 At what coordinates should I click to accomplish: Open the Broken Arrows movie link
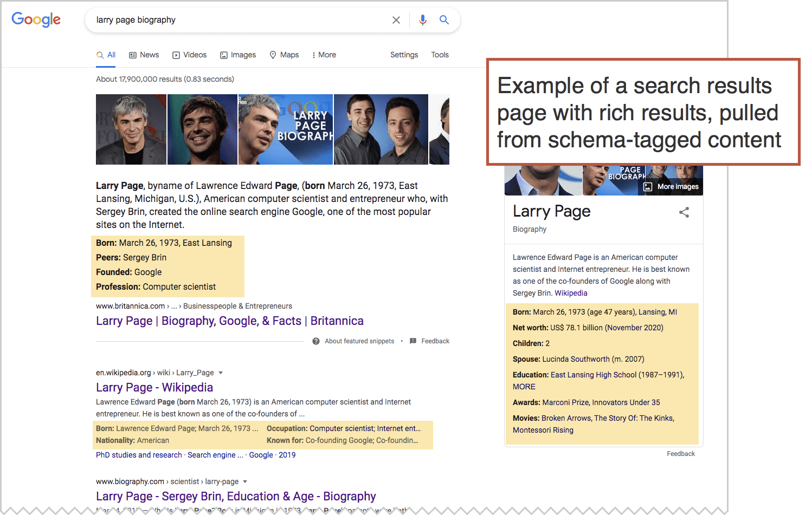[566, 418]
